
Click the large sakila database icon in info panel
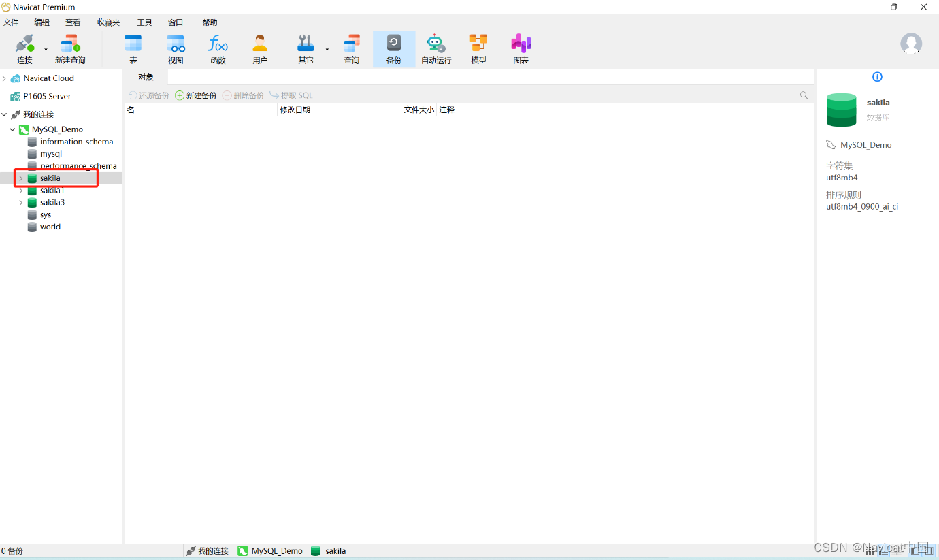click(842, 110)
